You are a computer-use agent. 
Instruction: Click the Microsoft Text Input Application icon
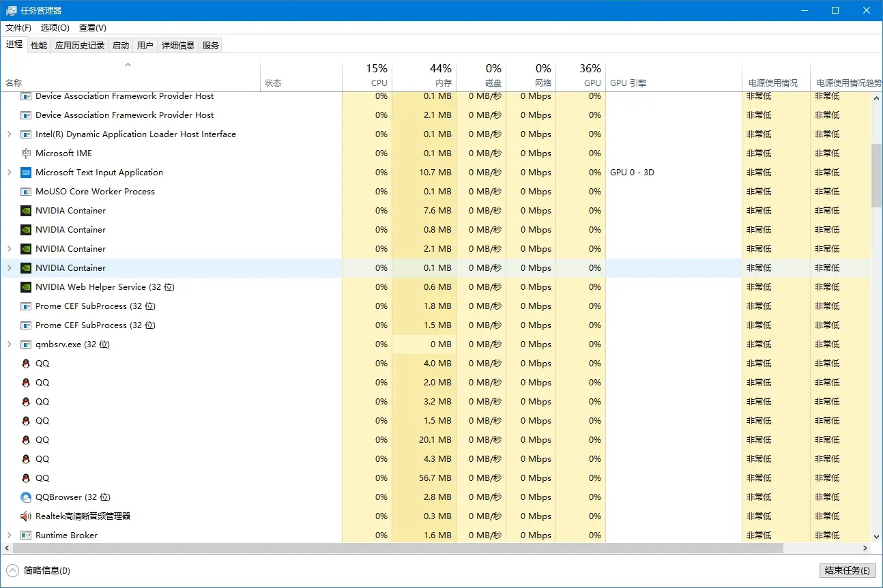[x=26, y=173]
